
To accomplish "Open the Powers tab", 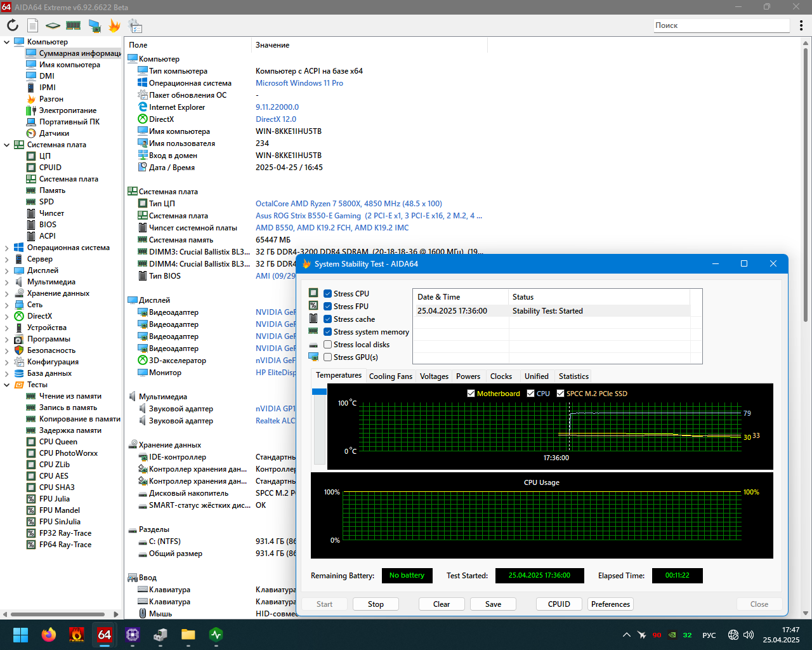I will 468,376.
